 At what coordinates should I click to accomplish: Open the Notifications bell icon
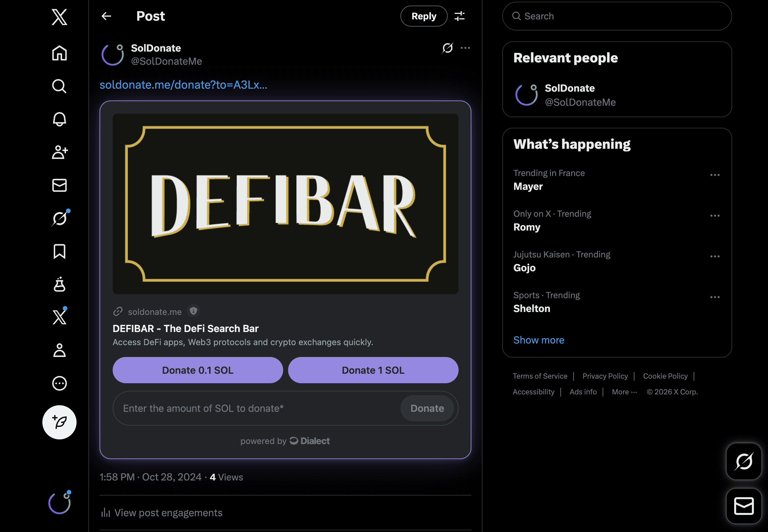(x=59, y=119)
